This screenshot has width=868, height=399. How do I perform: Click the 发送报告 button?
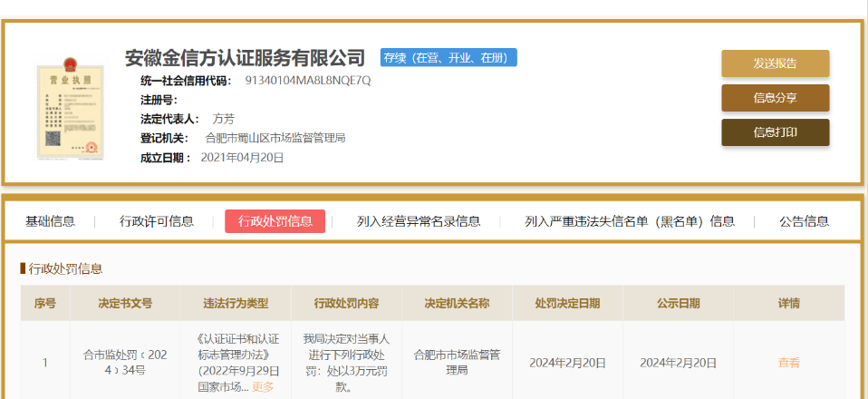(x=775, y=63)
